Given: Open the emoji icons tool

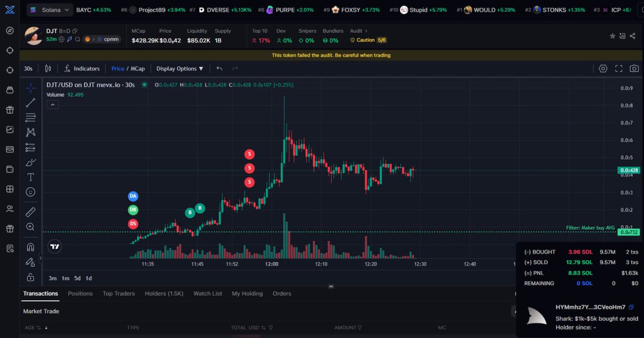Looking at the screenshot, I should [31, 192].
